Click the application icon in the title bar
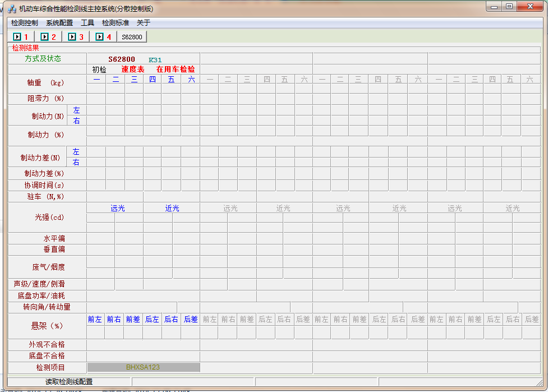Viewport: 548px width, 392px height. [12, 9]
